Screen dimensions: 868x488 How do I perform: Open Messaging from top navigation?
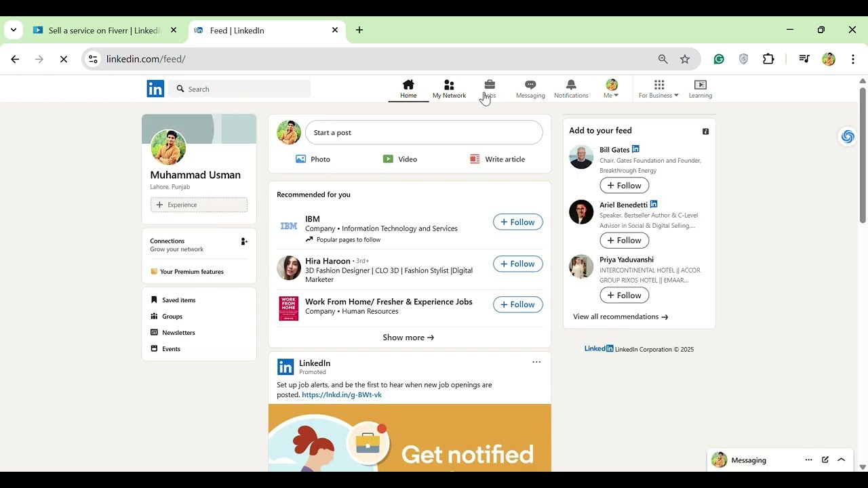point(530,89)
